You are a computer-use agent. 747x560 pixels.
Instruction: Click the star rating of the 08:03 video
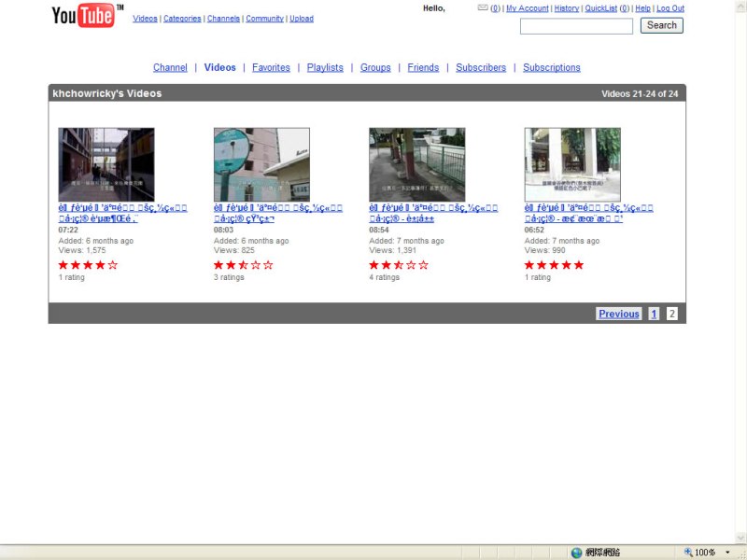click(243, 265)
